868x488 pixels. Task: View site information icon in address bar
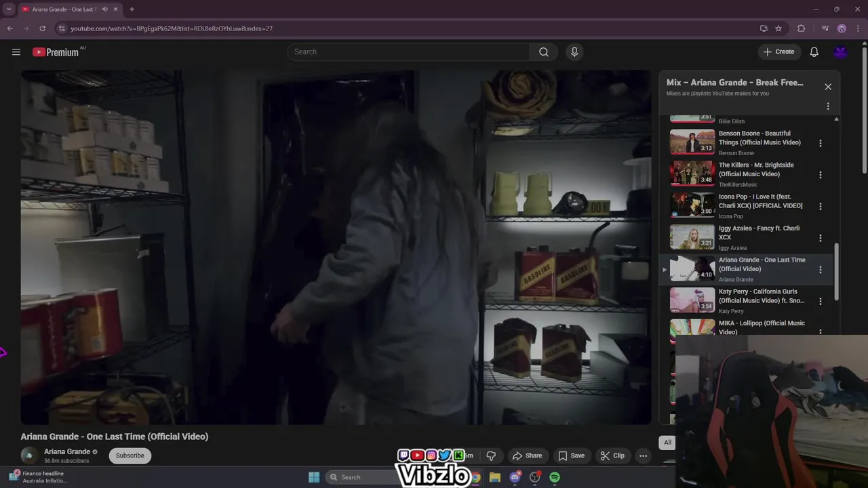[x=62, y=28]
